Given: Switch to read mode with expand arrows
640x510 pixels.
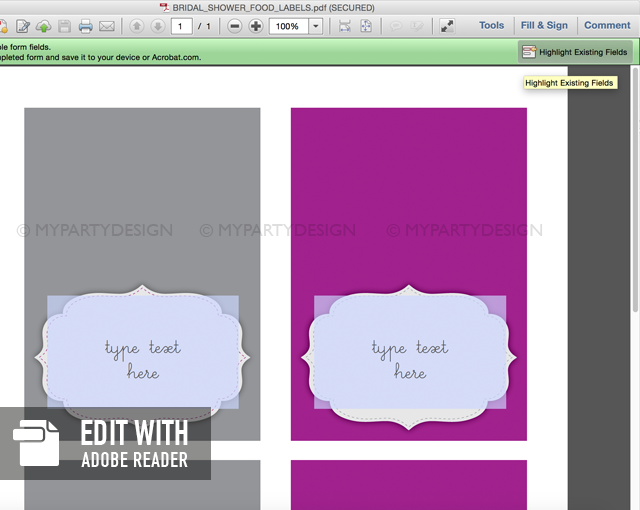Looking at the screenshot, I should pos(447,26).
